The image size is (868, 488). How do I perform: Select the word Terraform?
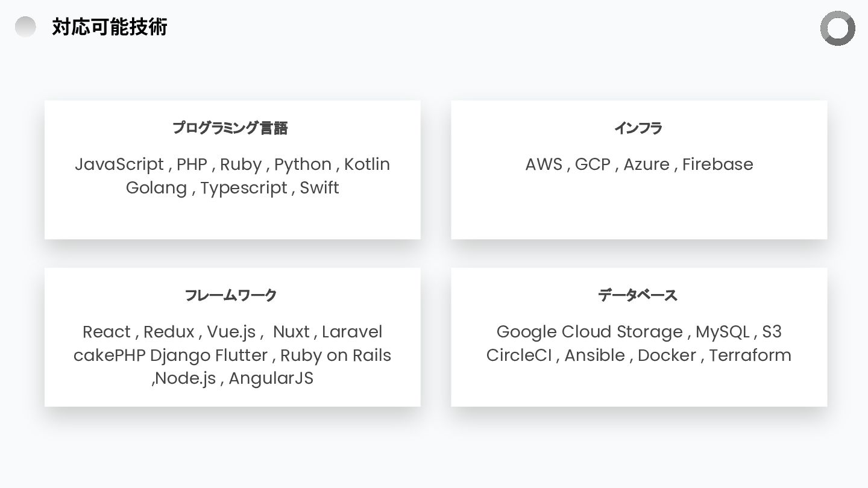[750, 355]
